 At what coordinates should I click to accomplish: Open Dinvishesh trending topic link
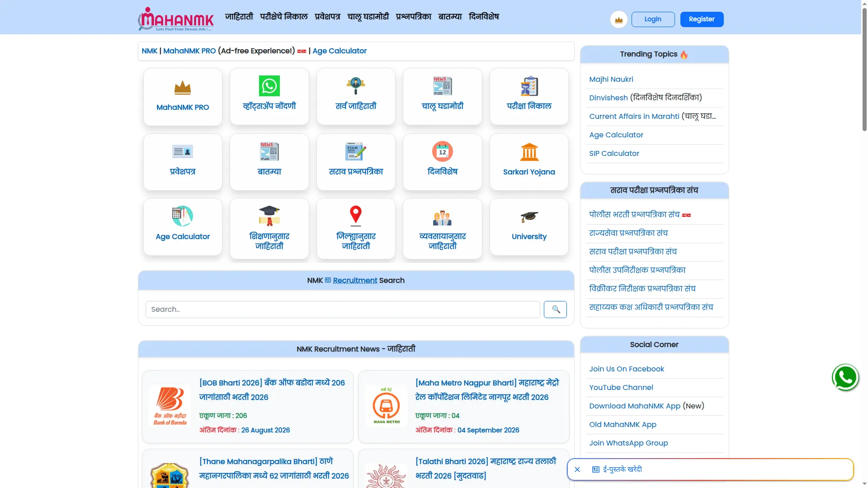609,98
